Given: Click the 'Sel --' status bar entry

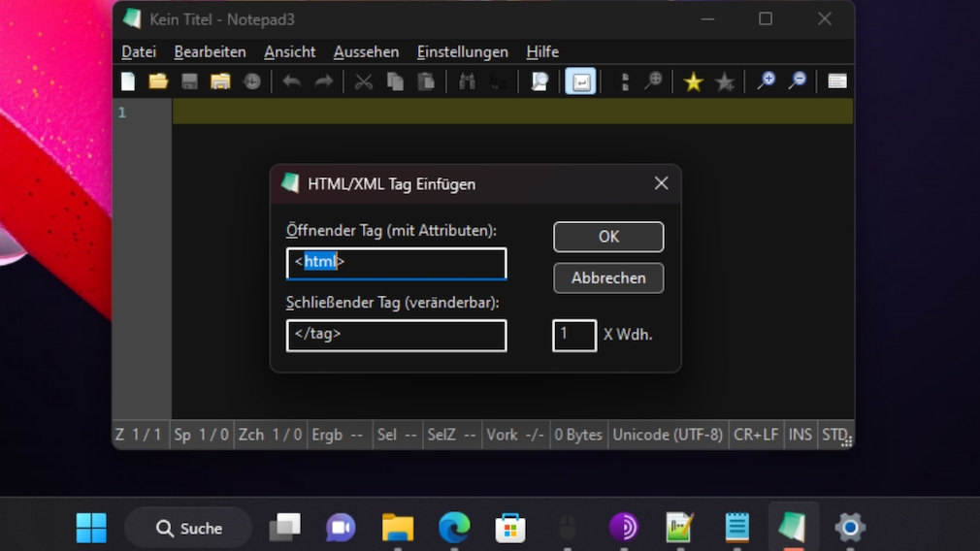Looking at the screenshot, I should point(397,435).
